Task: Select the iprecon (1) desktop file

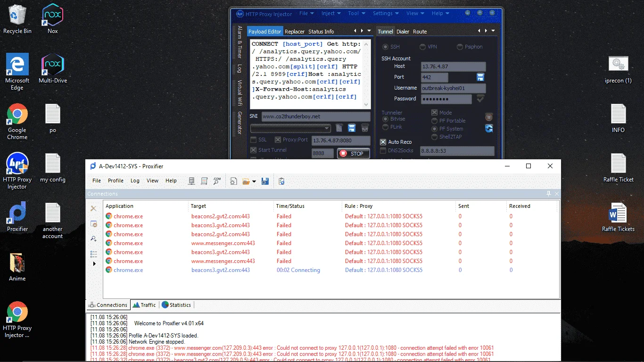Action: pos(618,69)
